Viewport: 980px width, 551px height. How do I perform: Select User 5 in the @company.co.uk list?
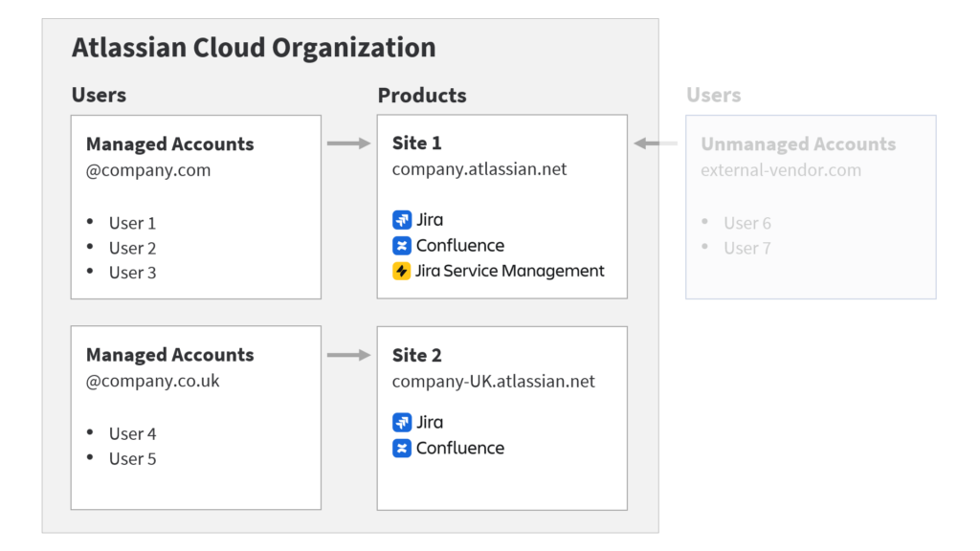132,459
